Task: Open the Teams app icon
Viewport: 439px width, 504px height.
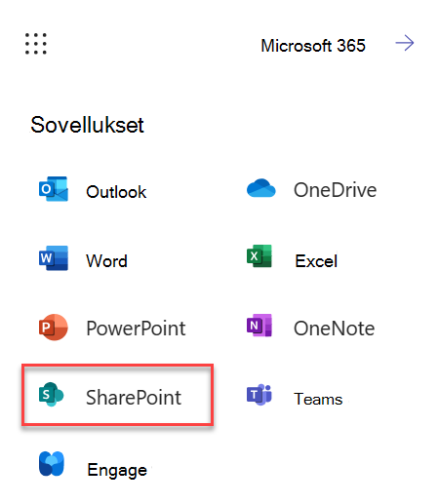Action: (259, 395)
